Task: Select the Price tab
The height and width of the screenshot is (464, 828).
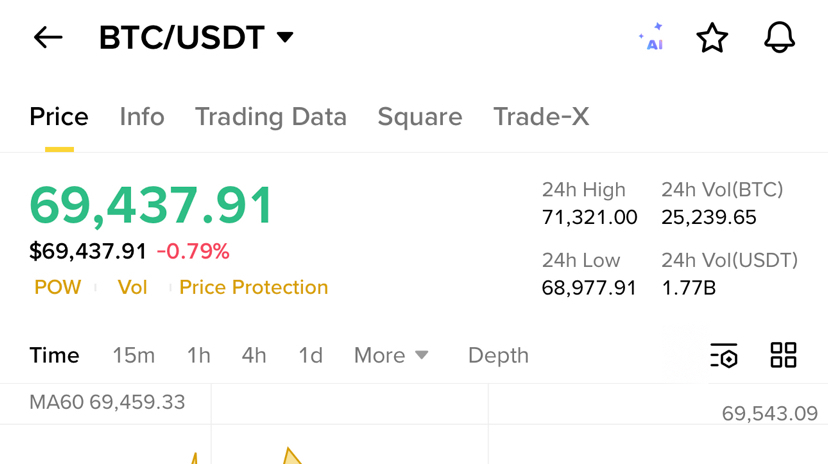Action: click(59, 117)
